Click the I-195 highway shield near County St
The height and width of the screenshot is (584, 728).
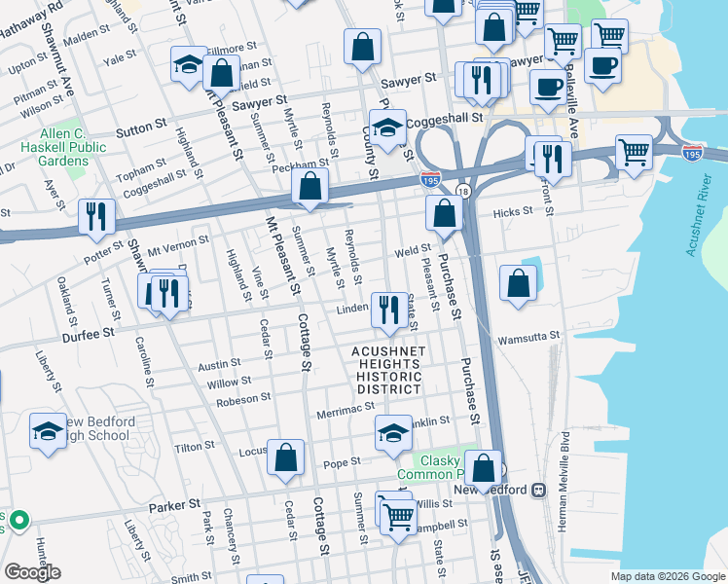pyautogui.click(x=430, y=180)
